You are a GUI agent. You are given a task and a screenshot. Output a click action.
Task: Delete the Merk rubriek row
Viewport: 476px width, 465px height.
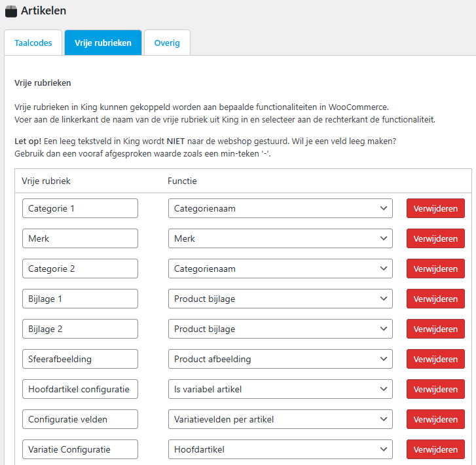click(x=435, y=238)
